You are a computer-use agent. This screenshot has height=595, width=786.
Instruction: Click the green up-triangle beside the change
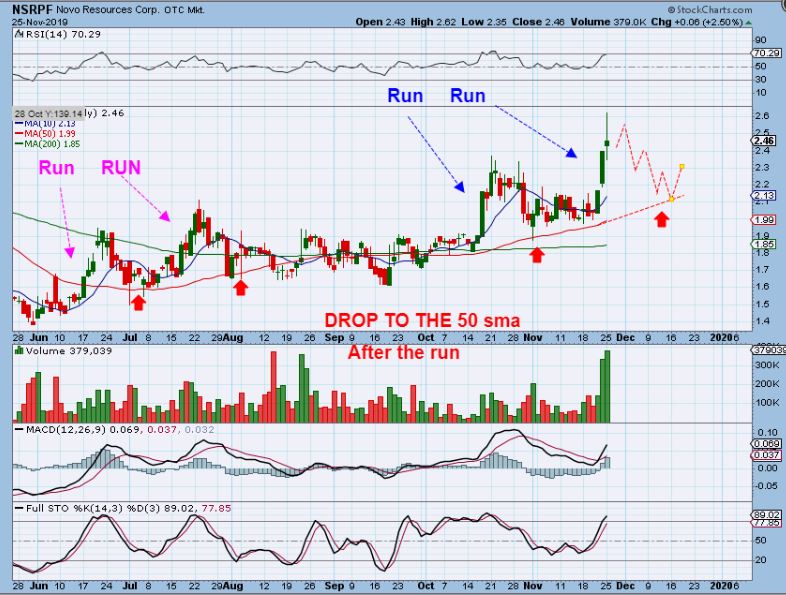pyautogui.click(x=748, y=23)
